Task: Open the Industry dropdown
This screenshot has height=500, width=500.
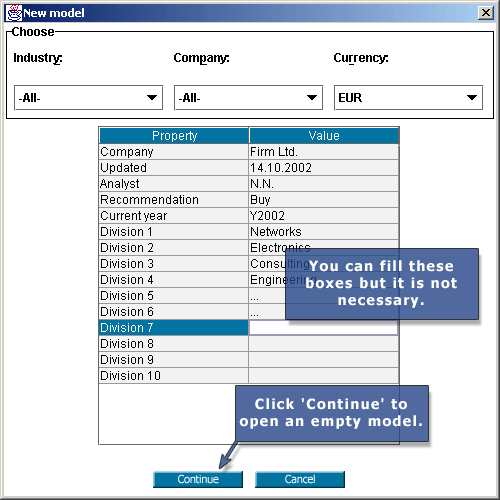Action: (88, 98)
